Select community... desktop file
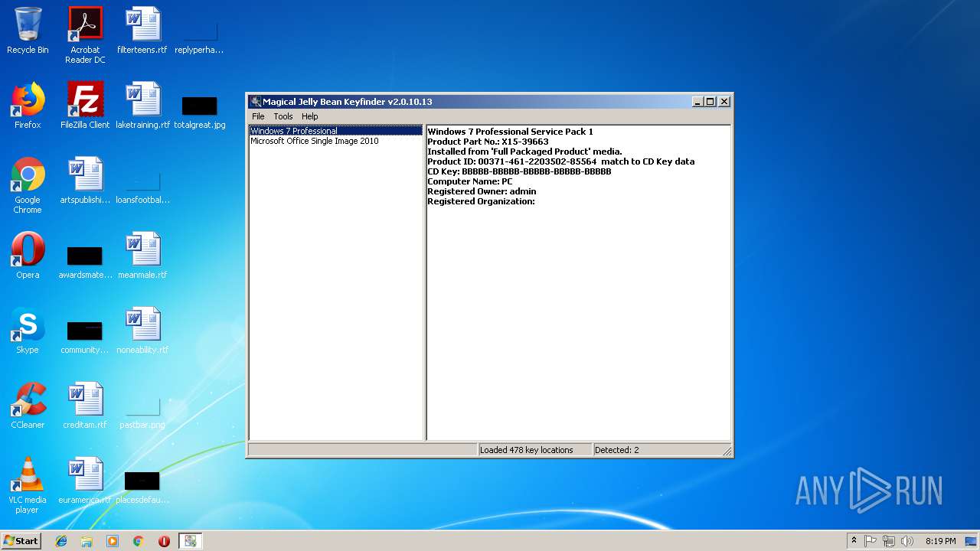 [x=85, y=337]
